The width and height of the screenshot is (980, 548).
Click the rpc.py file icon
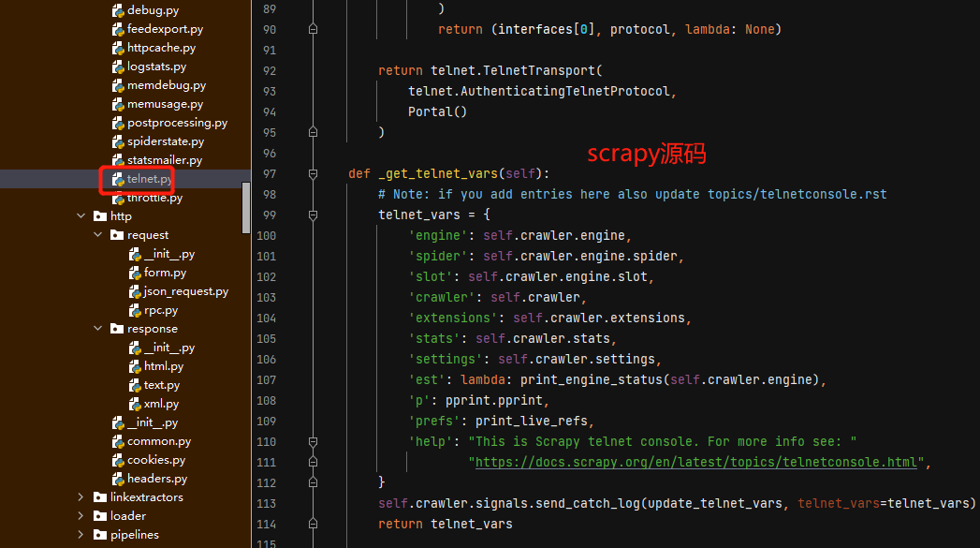(135, 311)
